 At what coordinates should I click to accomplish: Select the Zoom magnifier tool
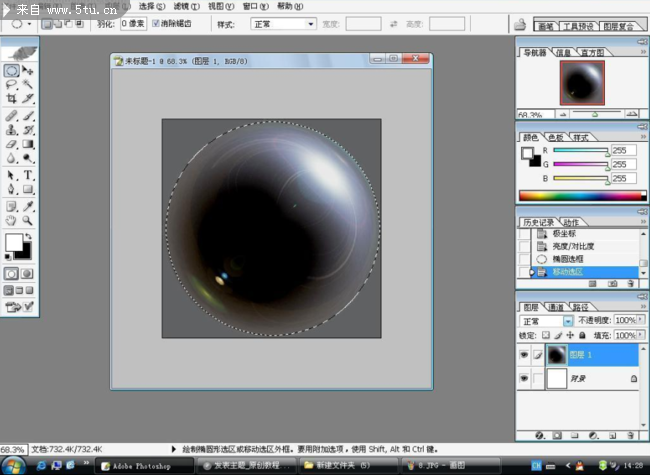click(28, 219)
